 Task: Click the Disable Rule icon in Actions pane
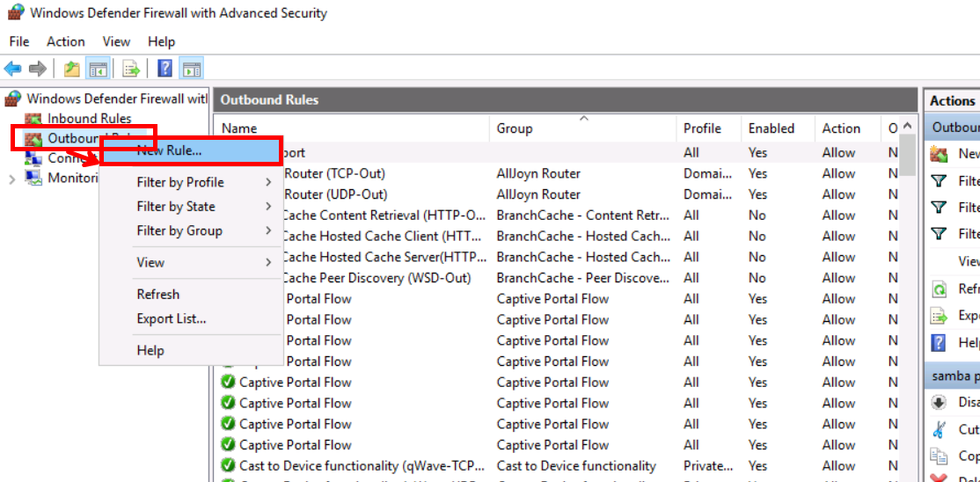tap(939, 403)
